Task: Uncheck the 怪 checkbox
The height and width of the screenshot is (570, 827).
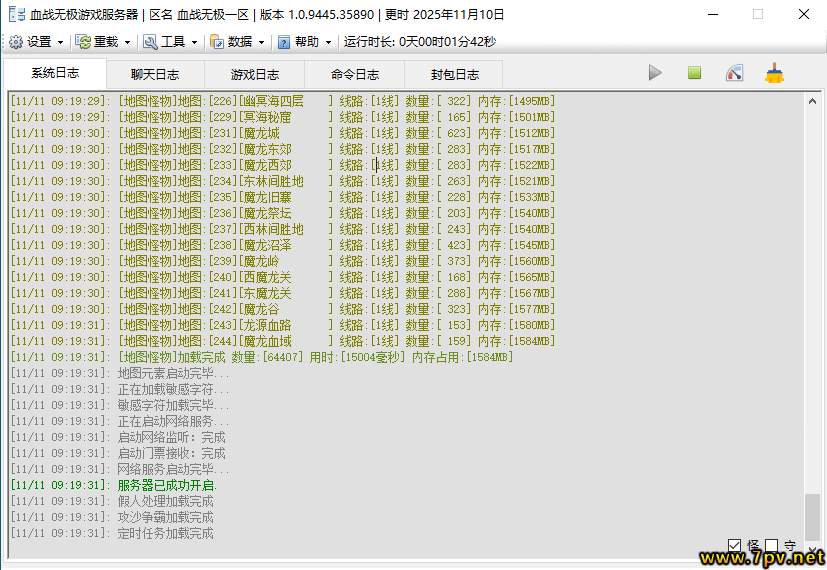Action: click(x=735, y=546)
